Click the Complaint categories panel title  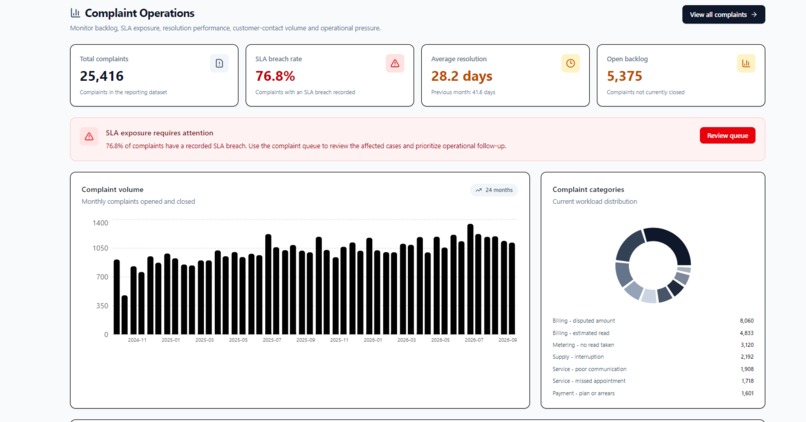point(588,190)
